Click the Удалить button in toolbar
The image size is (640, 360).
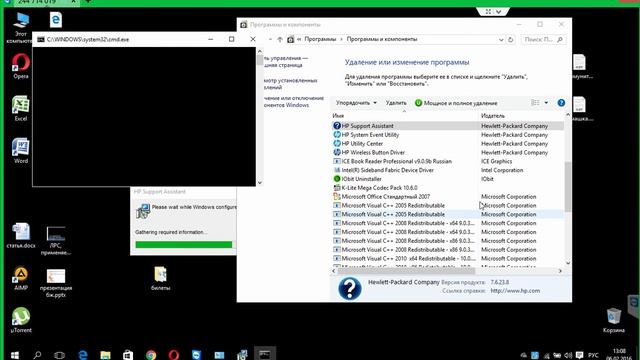[x=396, y=103]
